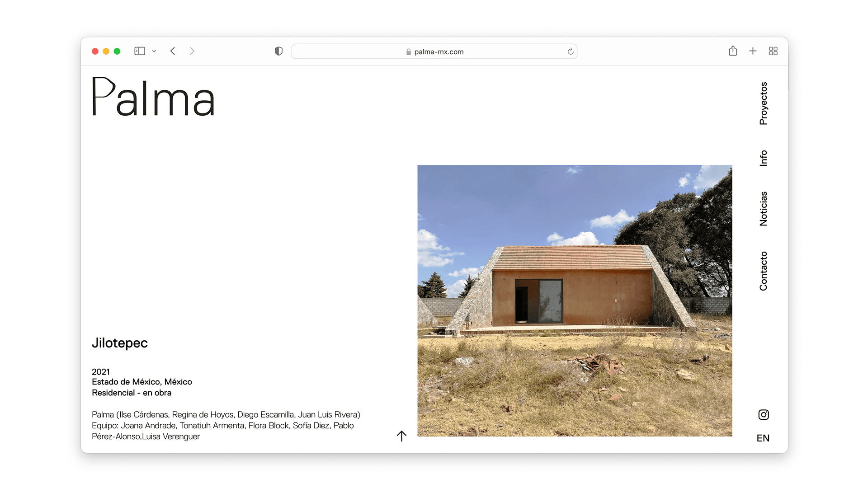868x488 pixels.
Task: Show the tab overview grid icon
Action: click(773, 51)
